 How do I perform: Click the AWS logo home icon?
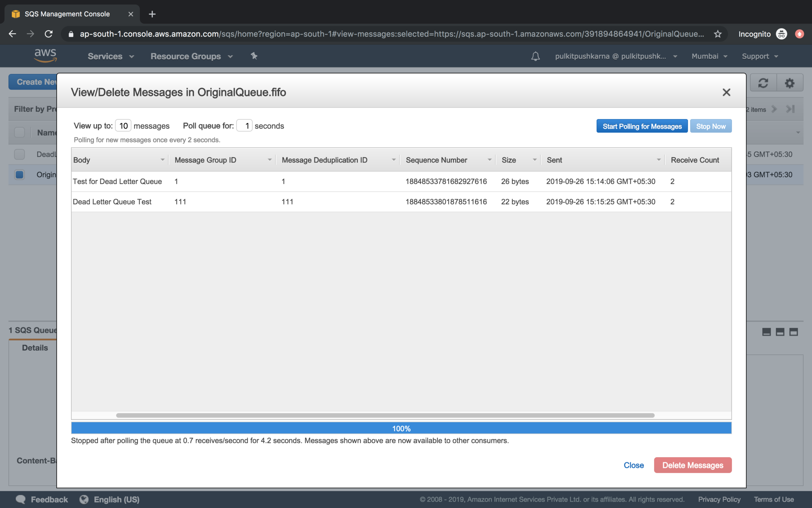tap(45, 56)
